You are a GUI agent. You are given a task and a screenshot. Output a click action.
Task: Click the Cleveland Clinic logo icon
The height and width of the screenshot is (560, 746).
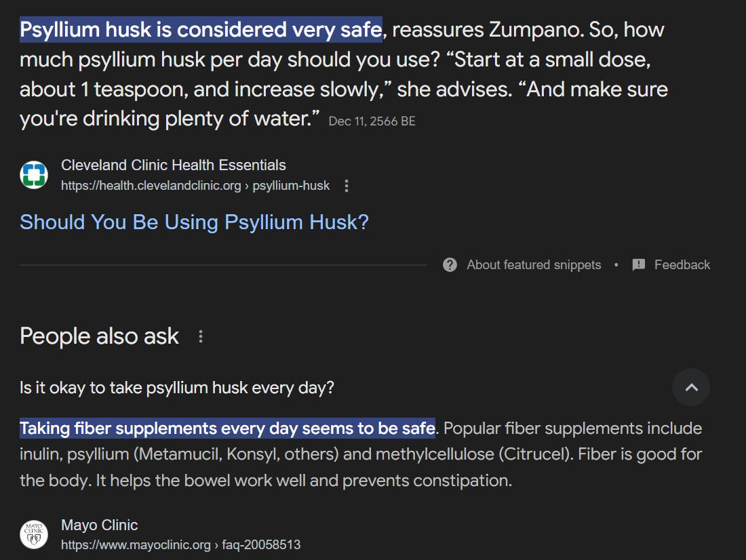click(x=34, y=175)
